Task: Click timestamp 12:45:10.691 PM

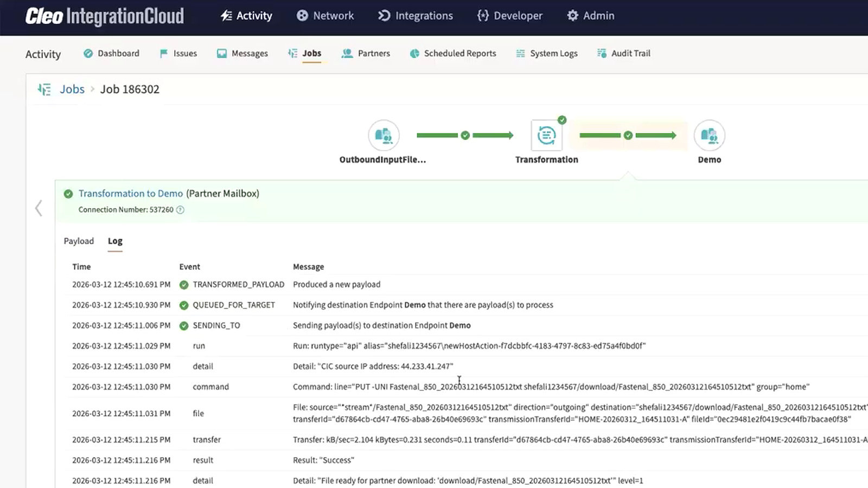Action: point(122,285)
